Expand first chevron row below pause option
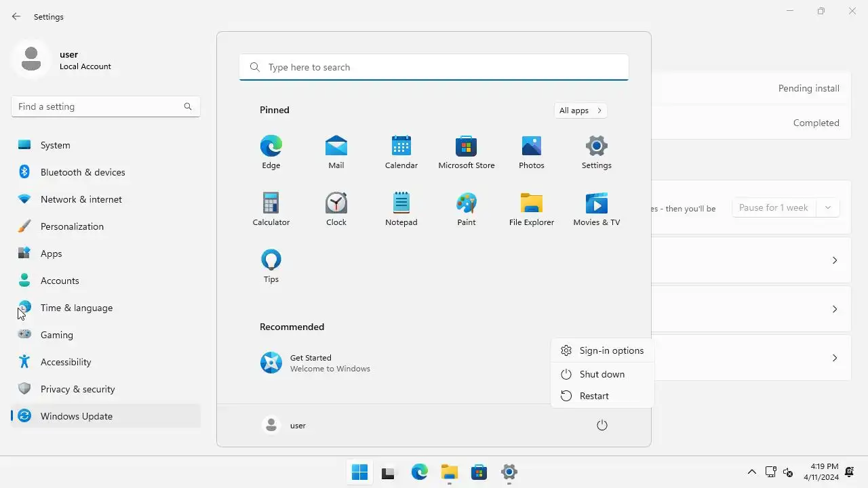 pyautogui.click(x=835, y=260)
